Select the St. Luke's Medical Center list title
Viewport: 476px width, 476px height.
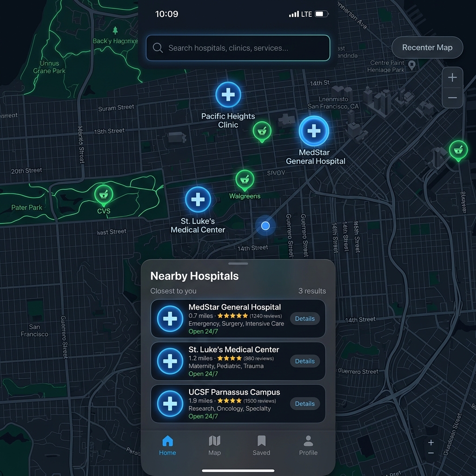(x=234, y=350)
